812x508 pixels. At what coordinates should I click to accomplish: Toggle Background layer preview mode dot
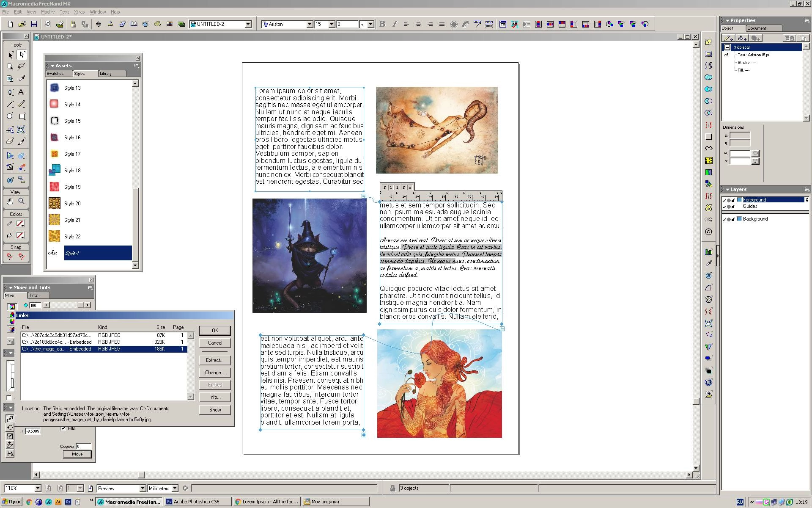(729, 219)
